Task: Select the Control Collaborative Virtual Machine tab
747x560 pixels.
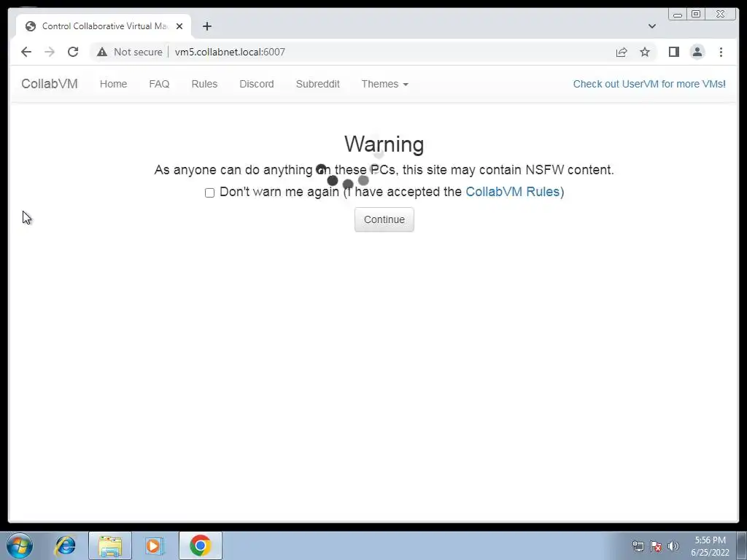Action: click(x=104, y=26)
